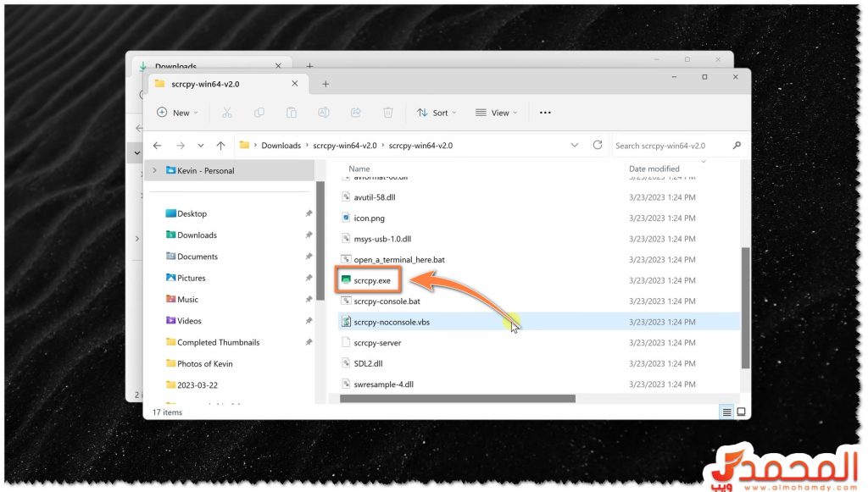Expand Kevin - Personal tree node
868x492 pixels.
point(153,170)
